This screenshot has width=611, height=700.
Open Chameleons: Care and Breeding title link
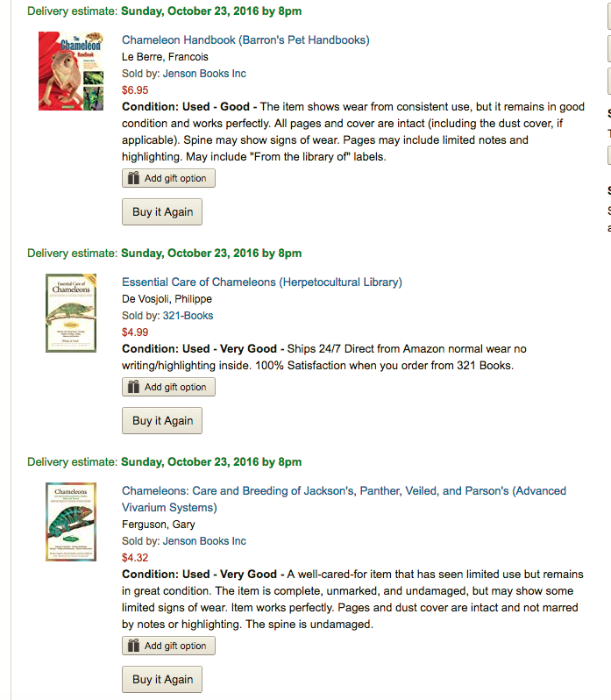point(344,491)
